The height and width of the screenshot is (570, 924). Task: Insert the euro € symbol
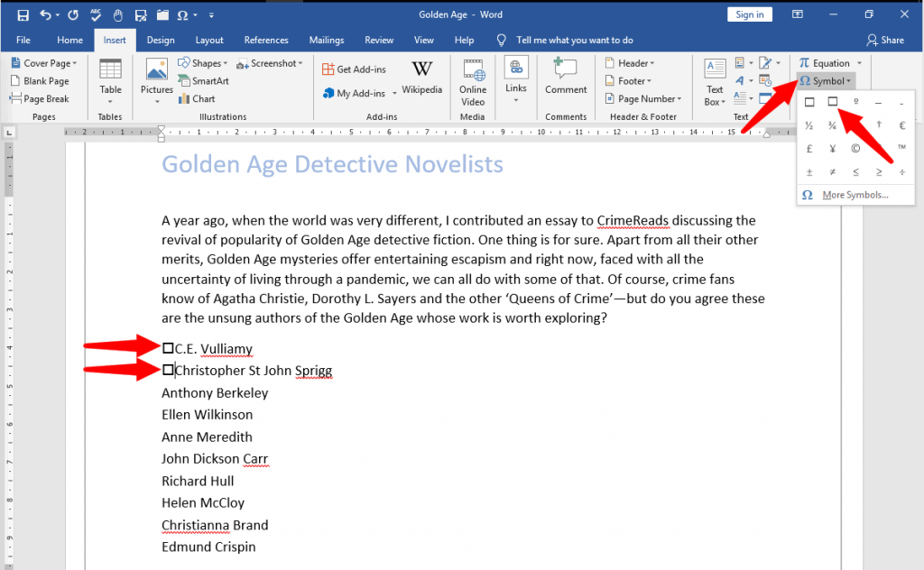tap(901, 124)
